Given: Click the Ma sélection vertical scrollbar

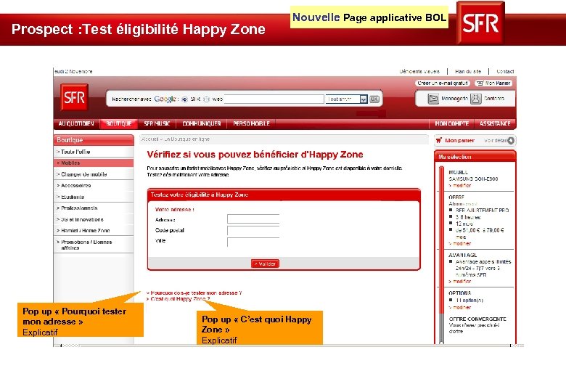Looking at the screenshot, I should coord(441,254).
